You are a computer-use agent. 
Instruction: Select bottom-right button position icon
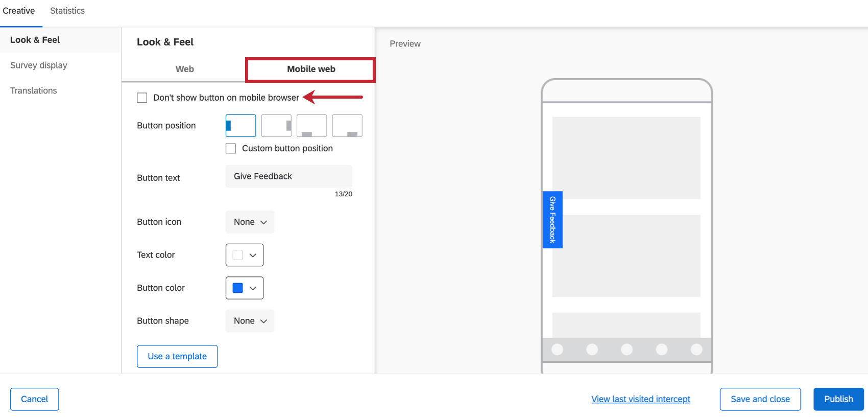point(347,126)
